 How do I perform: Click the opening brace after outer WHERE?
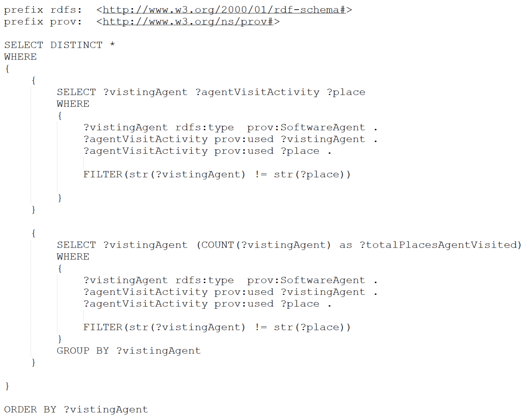7,69
